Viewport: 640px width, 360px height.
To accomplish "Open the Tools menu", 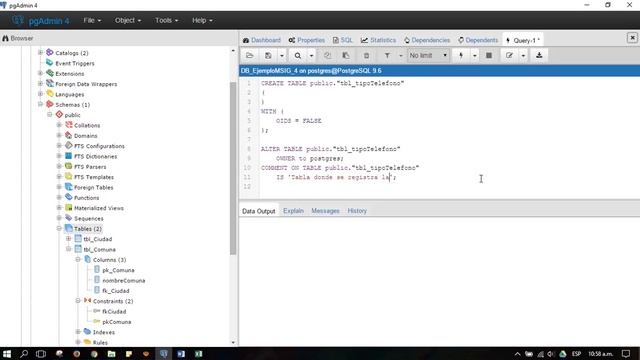I will pos(166,20).
